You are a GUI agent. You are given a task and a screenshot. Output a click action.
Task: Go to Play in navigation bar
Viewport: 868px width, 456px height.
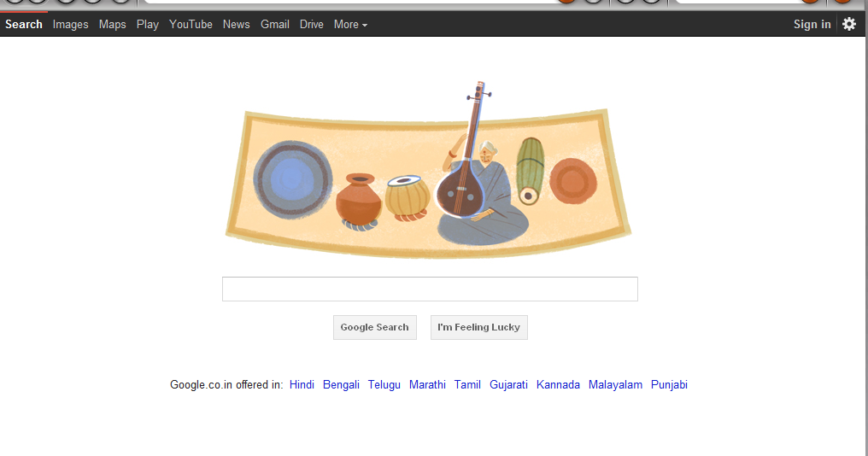(x=147, y=25)
